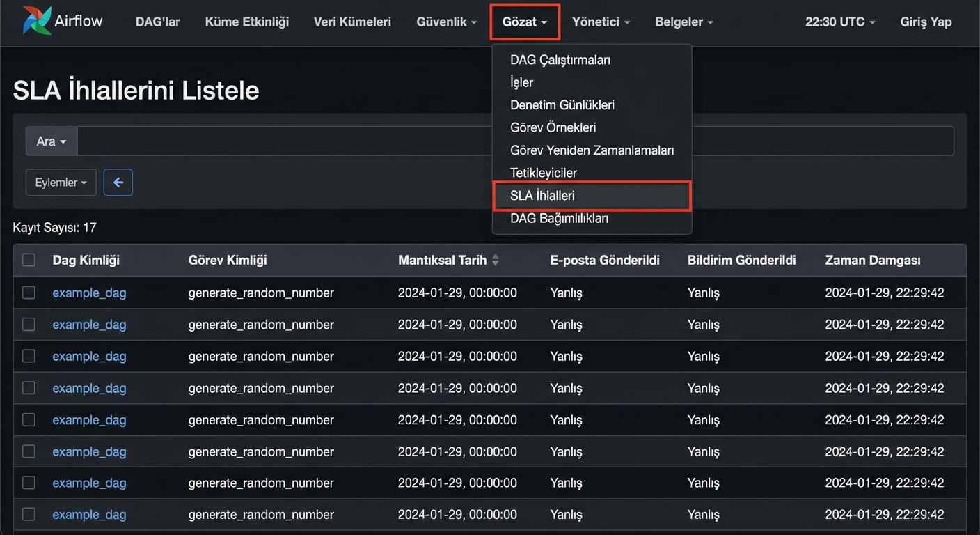This screenshot has width=980, height=535.
Task: Choose DAG Çalıştırmaları menu entry
Action: (560, 60)
